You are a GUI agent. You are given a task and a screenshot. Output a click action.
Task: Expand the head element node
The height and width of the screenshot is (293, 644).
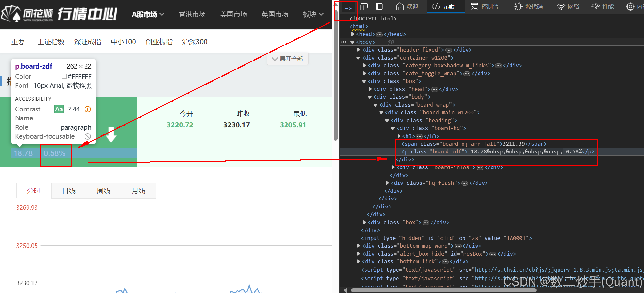pos(353,34)
